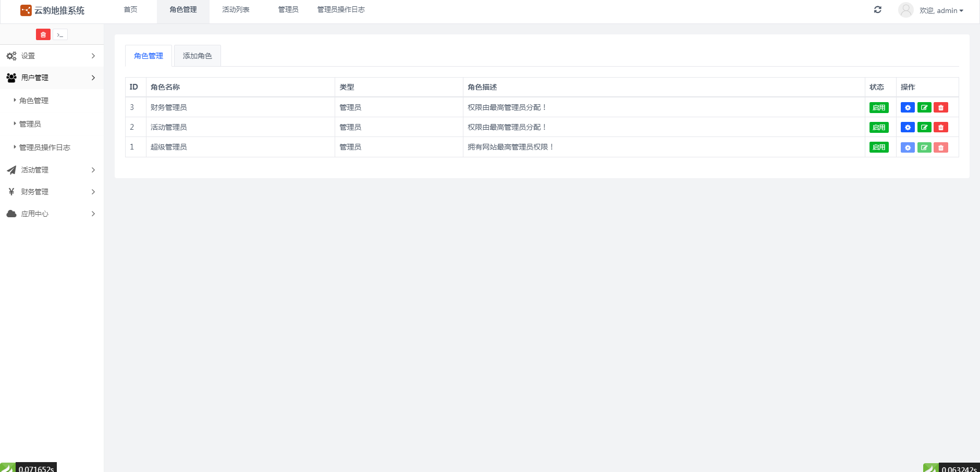Expand the 设置 menu chevron
980x472 pixels.
(x=93, y=56)
